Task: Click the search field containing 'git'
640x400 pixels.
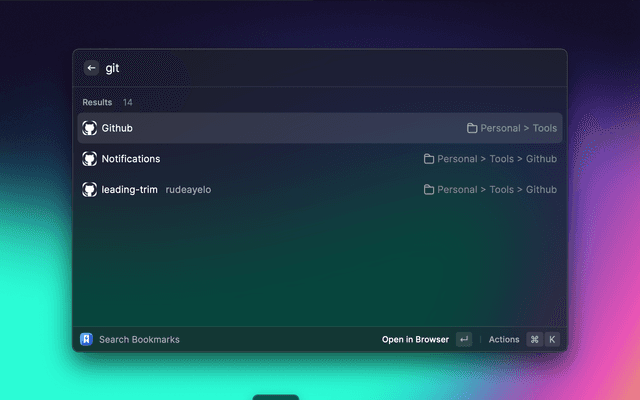Action: pyautogui.click(x=300, y=68)
